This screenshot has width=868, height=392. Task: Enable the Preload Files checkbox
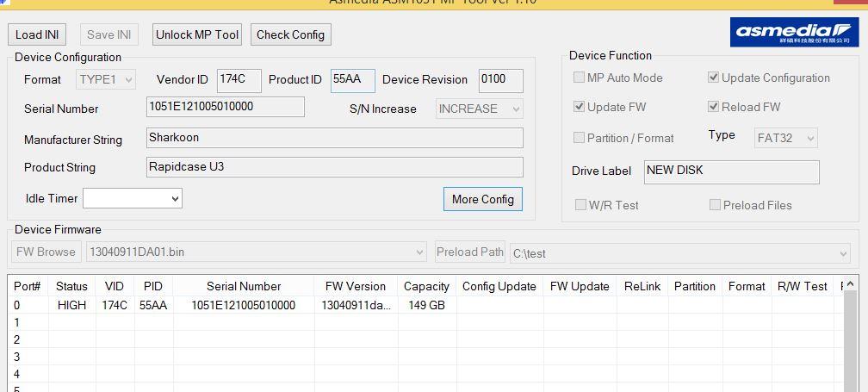coord(716,205)
